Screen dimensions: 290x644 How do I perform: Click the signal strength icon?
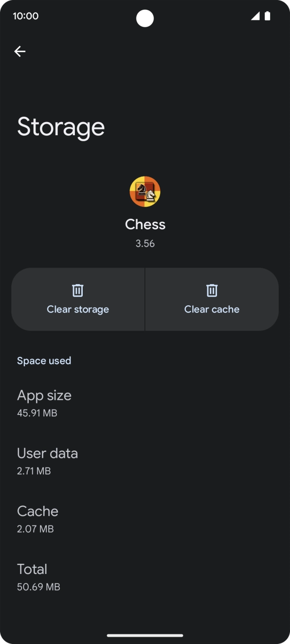point(255,16)
